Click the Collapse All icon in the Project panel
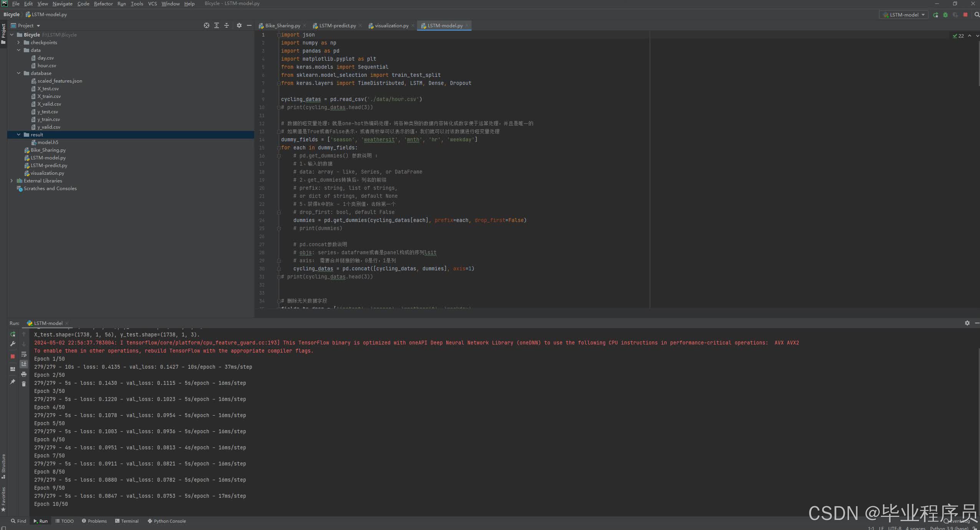Viewport: 980px width, 530px height. click(x=227, y=26)
